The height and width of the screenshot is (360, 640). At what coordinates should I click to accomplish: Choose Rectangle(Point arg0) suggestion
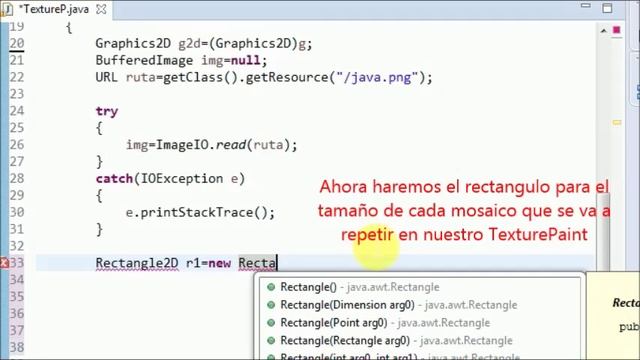[x=420, y=323]
